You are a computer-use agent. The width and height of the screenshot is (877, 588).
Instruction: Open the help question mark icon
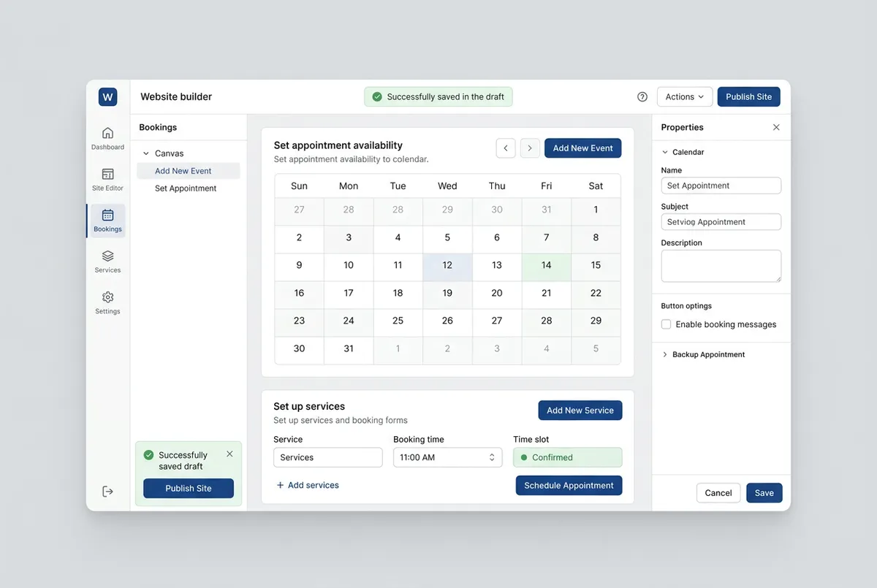(x=642, y=96)
